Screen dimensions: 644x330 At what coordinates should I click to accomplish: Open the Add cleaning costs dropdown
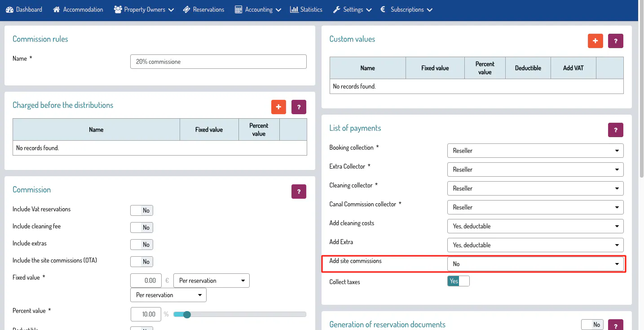point(535,226)
